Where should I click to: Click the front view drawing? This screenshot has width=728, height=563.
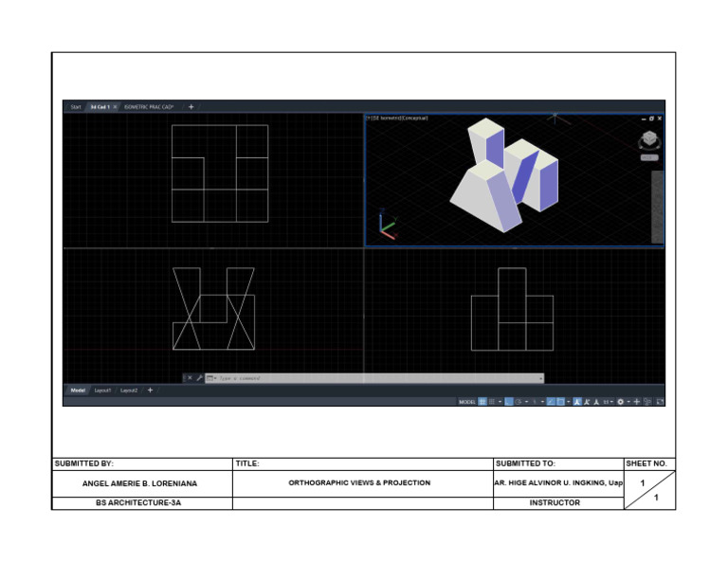pyautogui.click(x=213, y=309)
